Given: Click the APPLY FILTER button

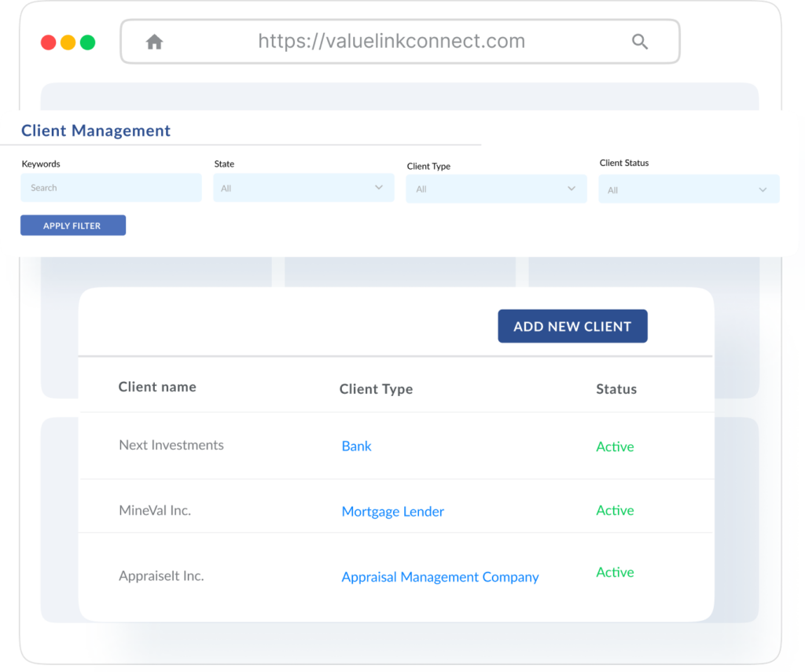Looking at the screenshot, I should 72,225.
